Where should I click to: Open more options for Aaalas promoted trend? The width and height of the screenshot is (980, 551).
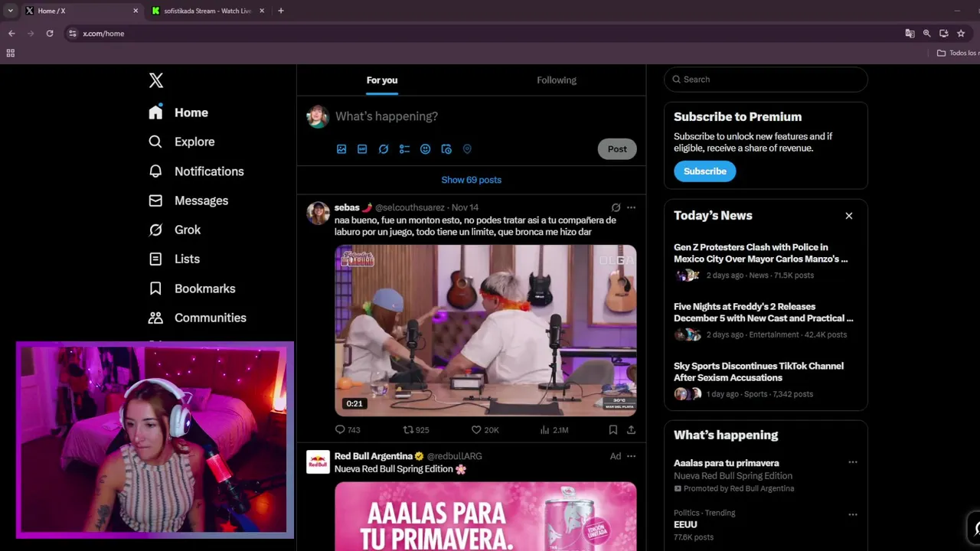[x=852, y=462]
